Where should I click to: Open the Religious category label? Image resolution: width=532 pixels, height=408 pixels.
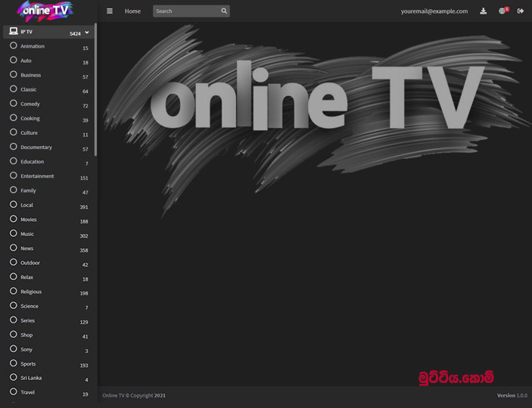coord(31,291)
